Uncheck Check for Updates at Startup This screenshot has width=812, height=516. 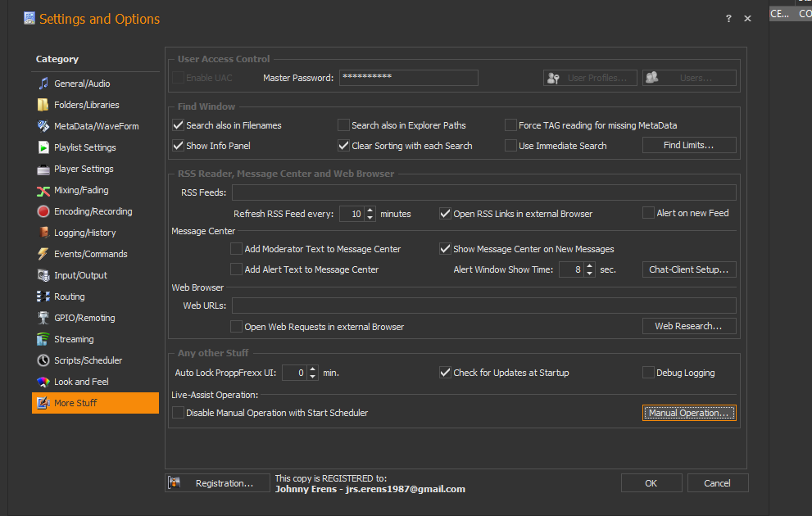click(x=445, y=373)
